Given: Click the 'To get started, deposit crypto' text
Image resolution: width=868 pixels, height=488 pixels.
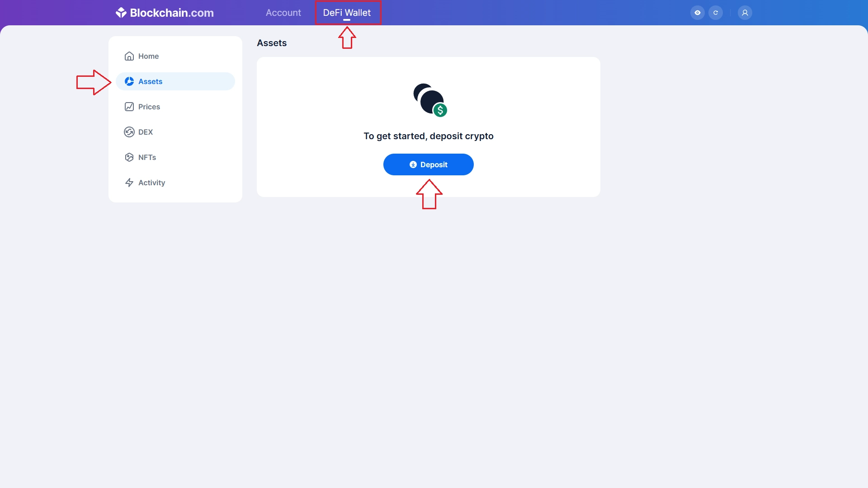Looking at the screenshot, I should coord(429,136).
